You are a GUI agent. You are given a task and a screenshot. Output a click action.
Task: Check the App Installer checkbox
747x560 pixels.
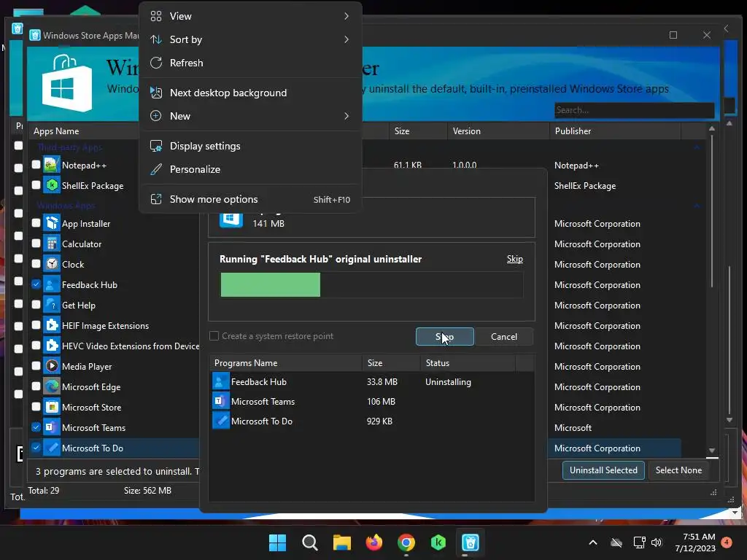point(36,222)
